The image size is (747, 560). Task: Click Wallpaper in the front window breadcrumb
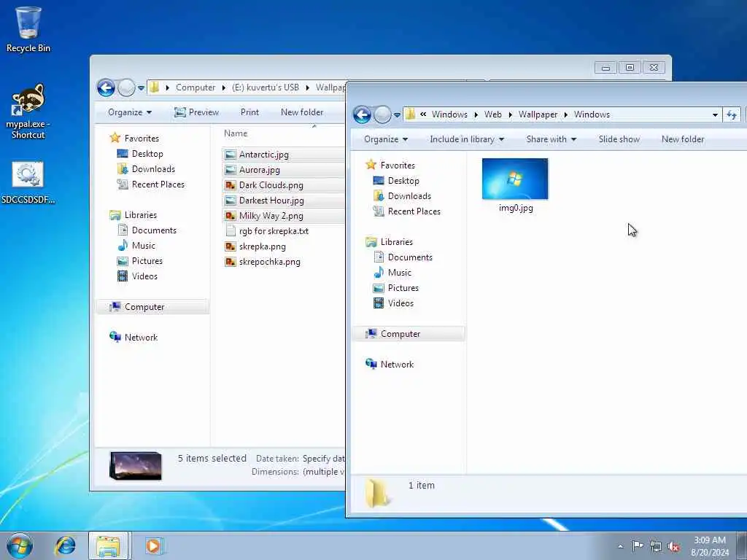pyautogui.click(x=538, y=114)
